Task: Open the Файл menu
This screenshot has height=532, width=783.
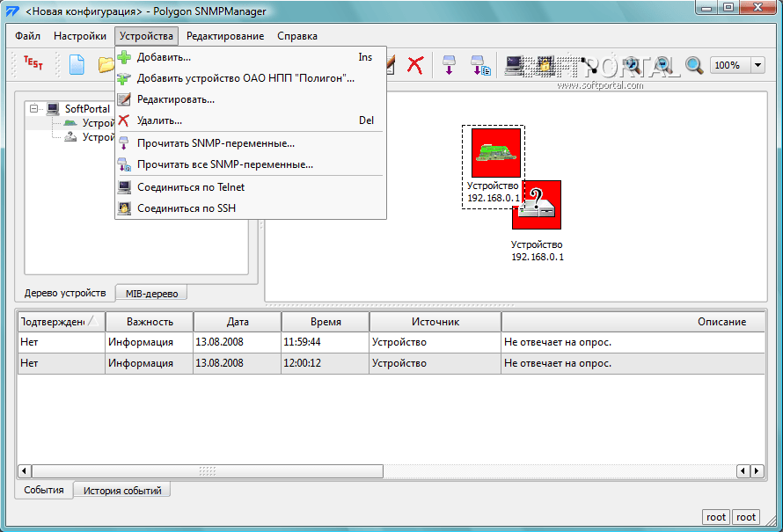Action: pos(27,36)
